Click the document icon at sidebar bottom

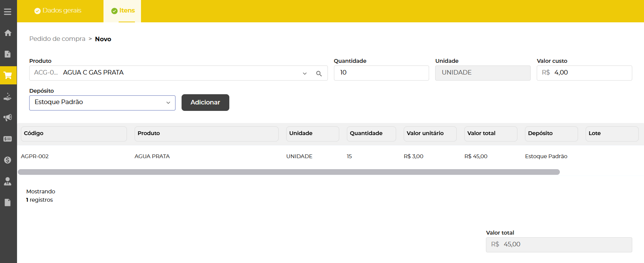(8, 202)
